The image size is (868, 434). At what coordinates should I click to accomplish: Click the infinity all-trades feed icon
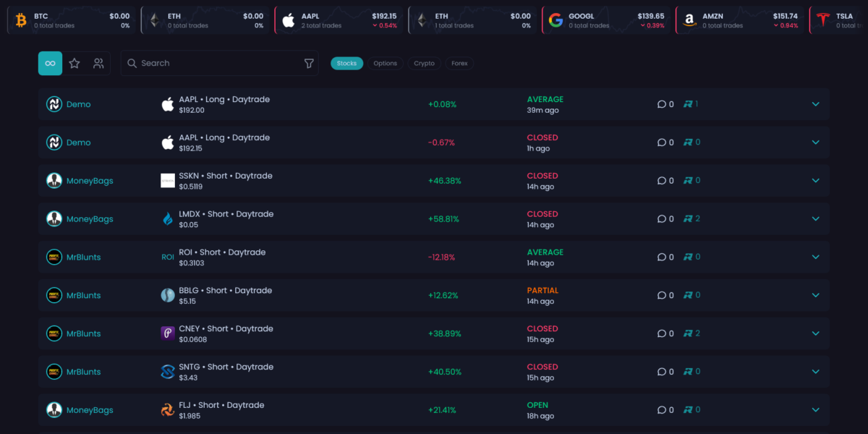(x=50, y=64)
